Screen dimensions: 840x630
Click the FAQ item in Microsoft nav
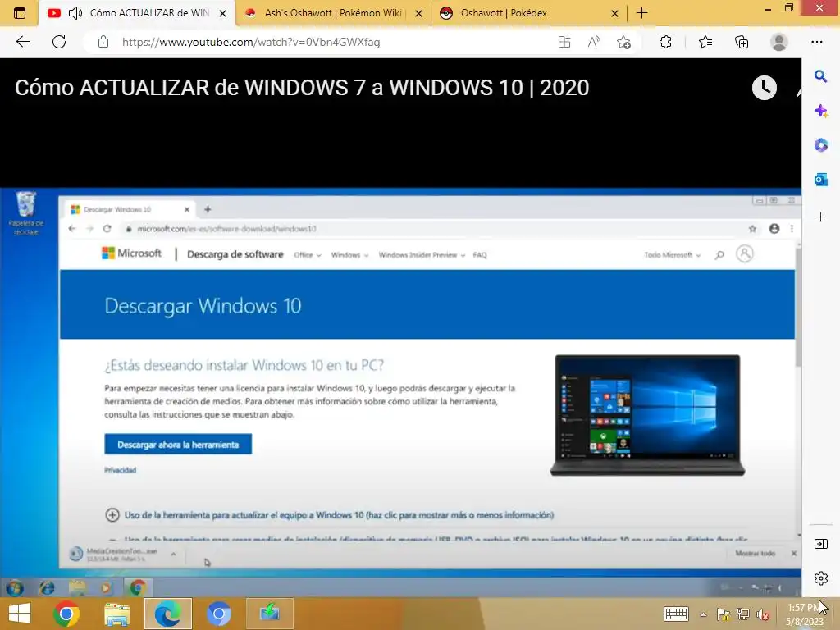click(480, 255)
